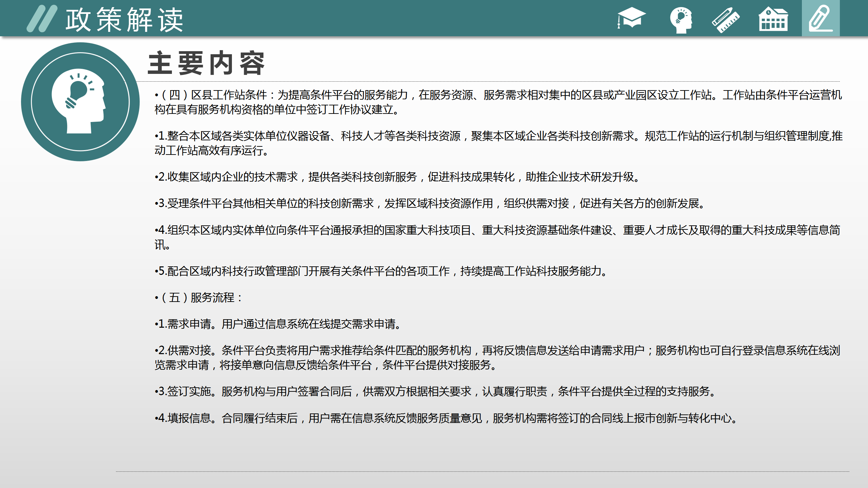Screen dimensions: 868x488
Task: Click the （四）区县工作站条件 paragraph
Action: pyautogui.click(x=498, y=102)
